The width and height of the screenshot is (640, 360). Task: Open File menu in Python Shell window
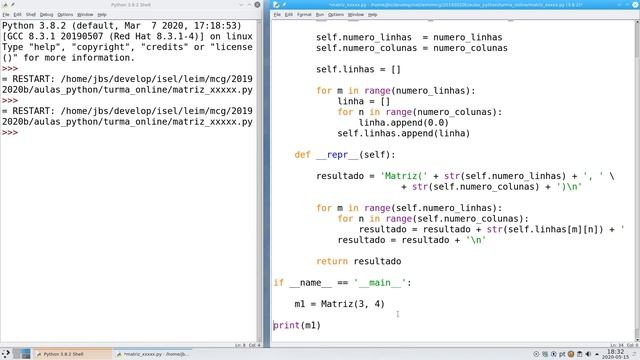point(6,15)
